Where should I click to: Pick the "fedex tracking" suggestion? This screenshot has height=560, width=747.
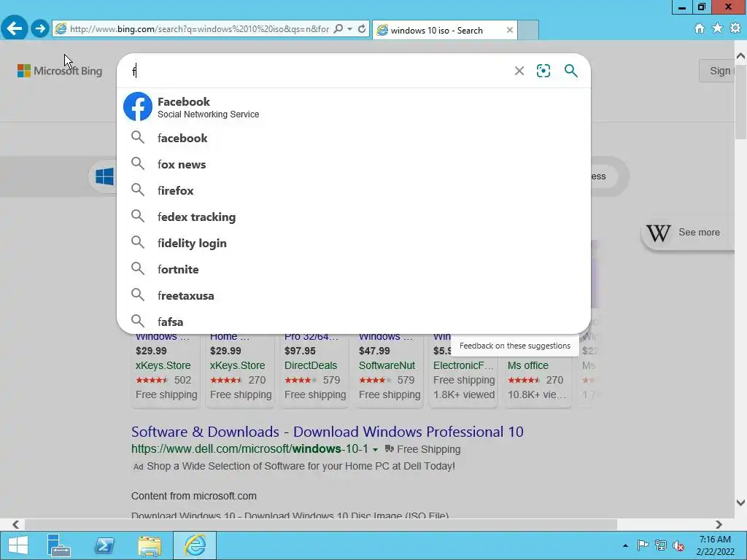pyautogui.click(x=354, y=217)
